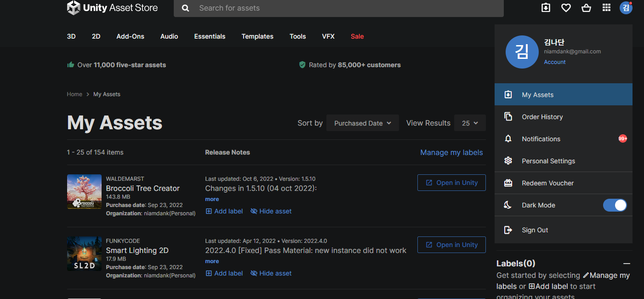
Task: Click Add label for Broccoli Tree Creator
Action: coord(224,211)
